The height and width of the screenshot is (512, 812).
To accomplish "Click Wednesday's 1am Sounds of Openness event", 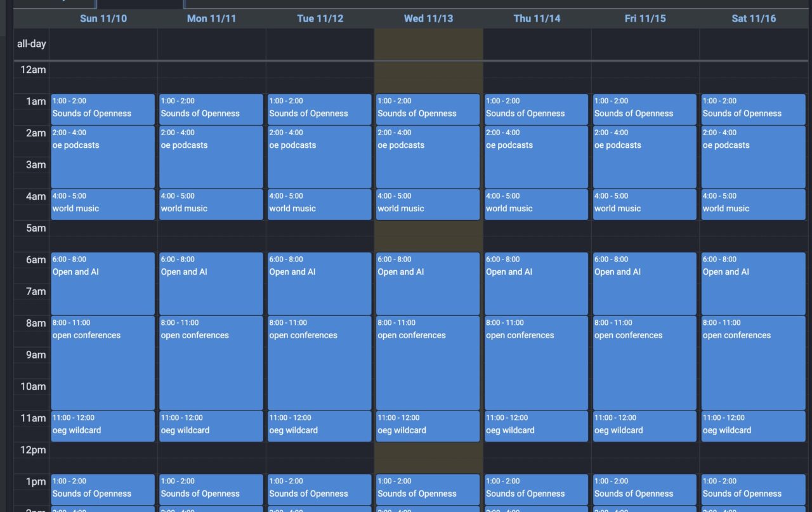I will click(428, 109).
